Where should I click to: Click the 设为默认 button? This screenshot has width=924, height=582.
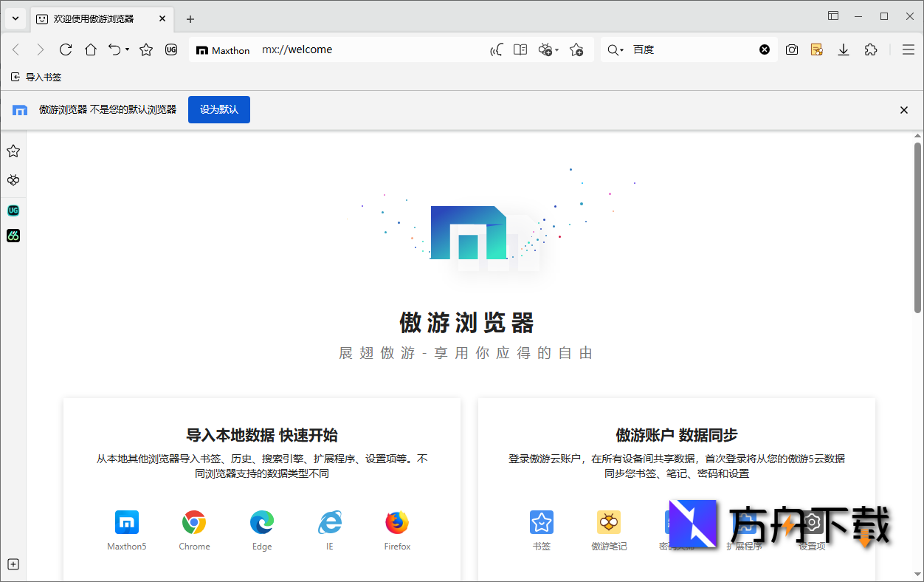218,109
